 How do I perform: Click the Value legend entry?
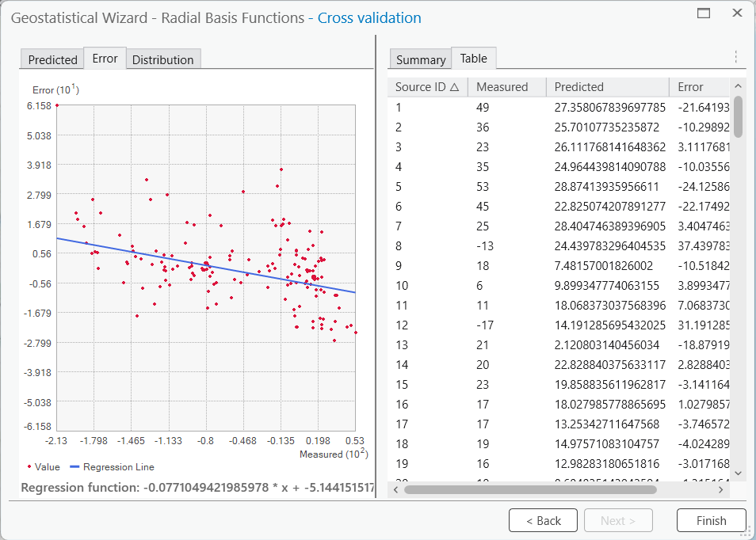pos(44,467)
